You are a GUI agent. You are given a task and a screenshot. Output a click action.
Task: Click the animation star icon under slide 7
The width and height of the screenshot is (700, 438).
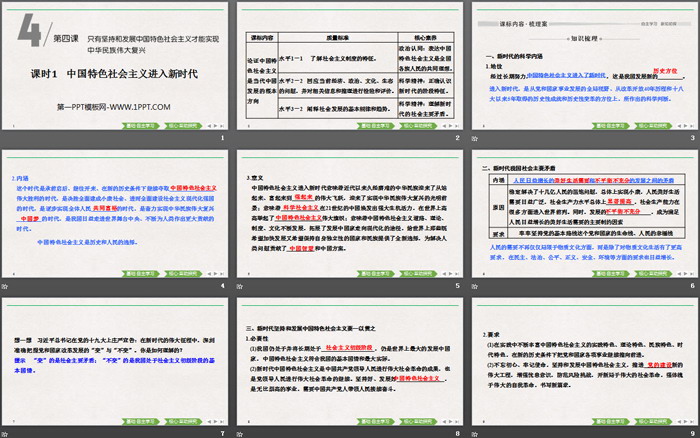coord(6,432)
